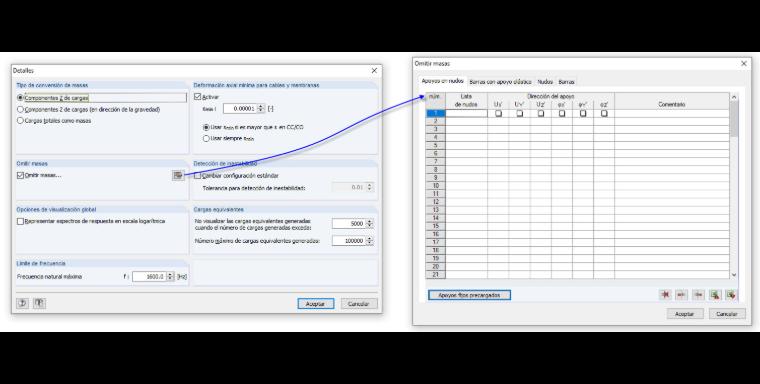Toggle the Uy' checkbox in row 1
Screen dimensions: 760x384
point(520,113)
